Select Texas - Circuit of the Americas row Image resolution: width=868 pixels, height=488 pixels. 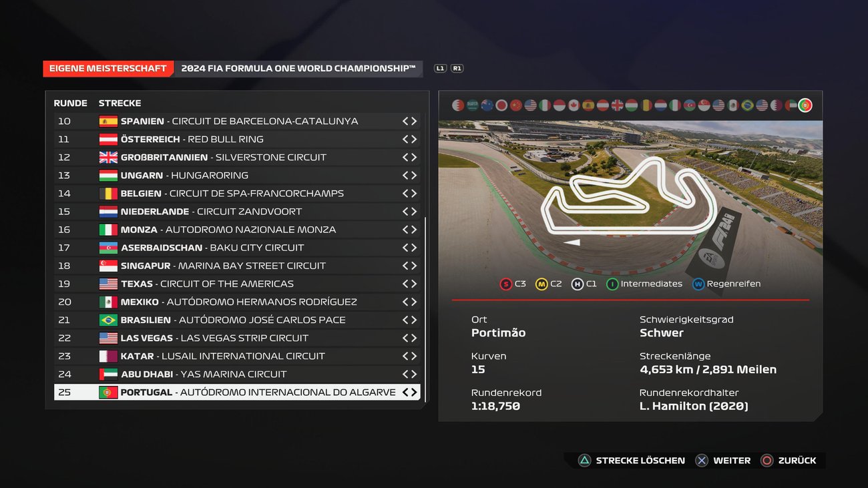tap(237, 284)
